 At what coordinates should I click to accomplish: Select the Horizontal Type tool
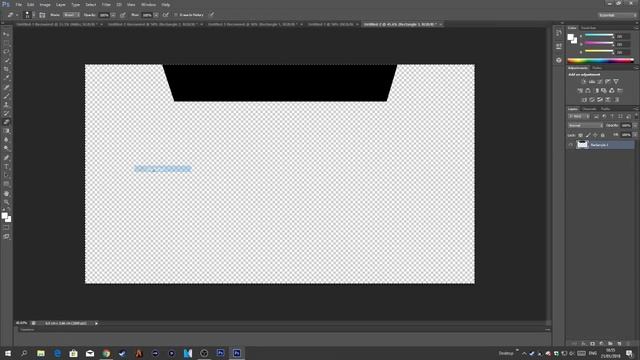6,167
